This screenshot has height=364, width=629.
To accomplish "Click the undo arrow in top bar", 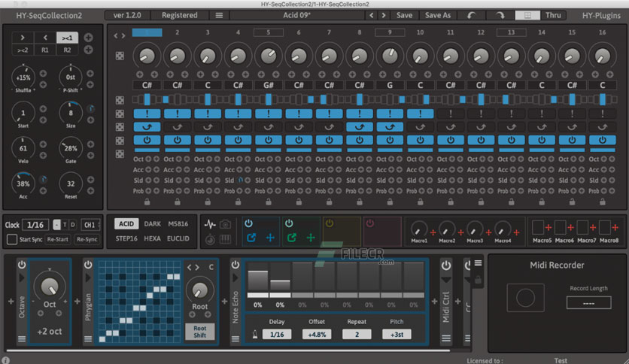I will [x=471, y=15].
